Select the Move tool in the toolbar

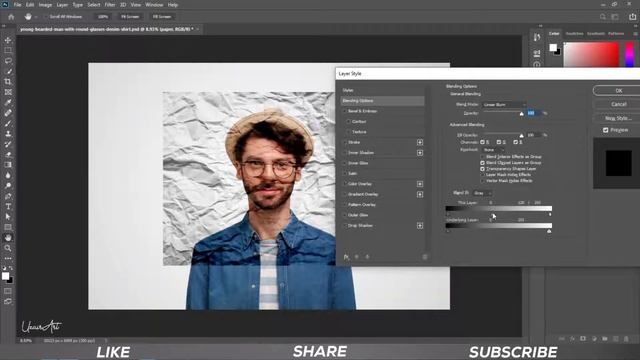pos(8,40)
